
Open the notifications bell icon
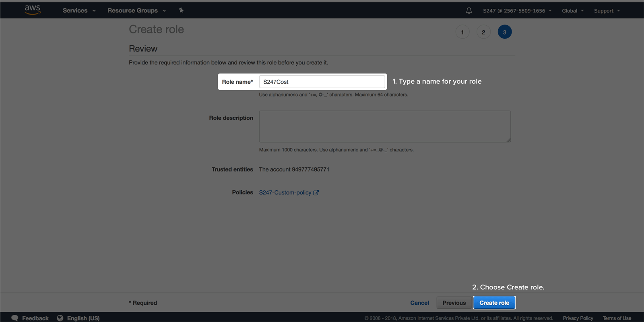pyautogui.click(x=469, y=10)
